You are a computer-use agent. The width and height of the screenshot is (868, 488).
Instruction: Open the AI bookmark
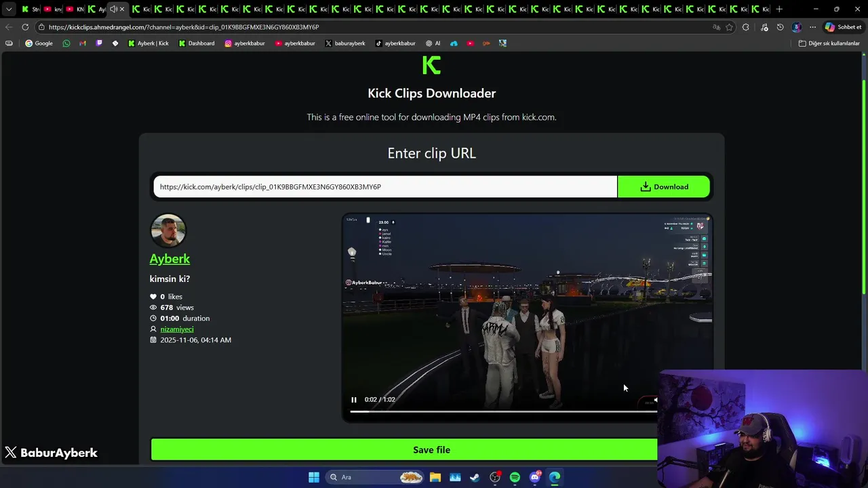tap(433, 43)
